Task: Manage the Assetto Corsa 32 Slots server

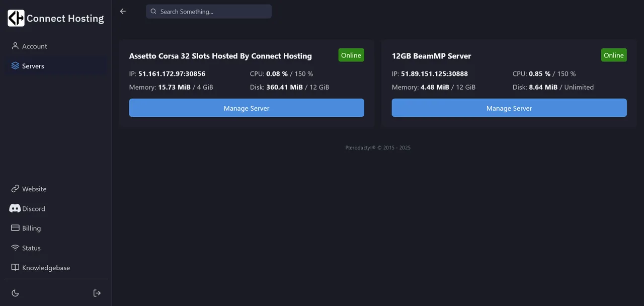Action: (246, 108)
